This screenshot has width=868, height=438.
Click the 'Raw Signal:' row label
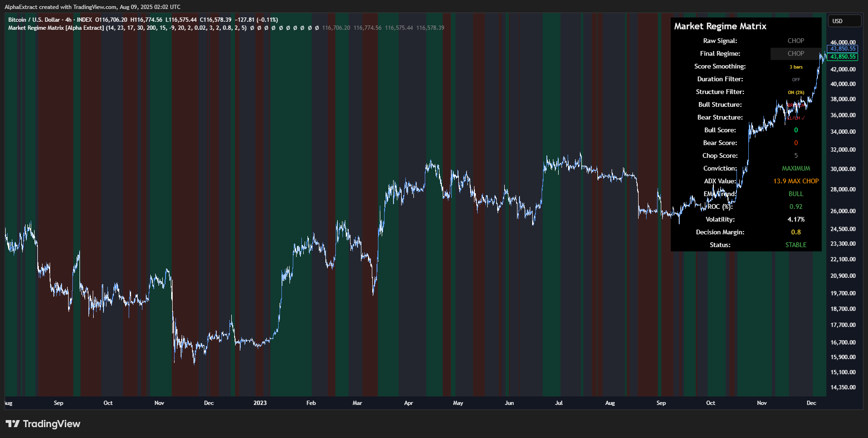[x=720, y=41]
